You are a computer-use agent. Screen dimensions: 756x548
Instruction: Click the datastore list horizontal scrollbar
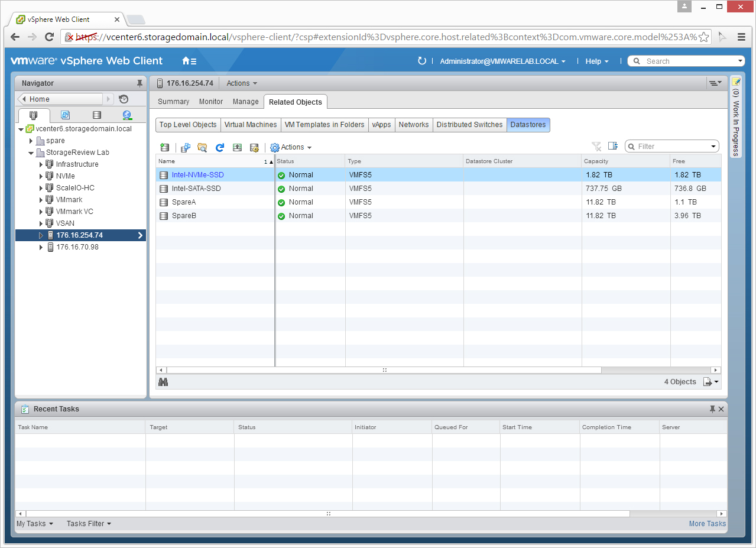tap(384, 370)
